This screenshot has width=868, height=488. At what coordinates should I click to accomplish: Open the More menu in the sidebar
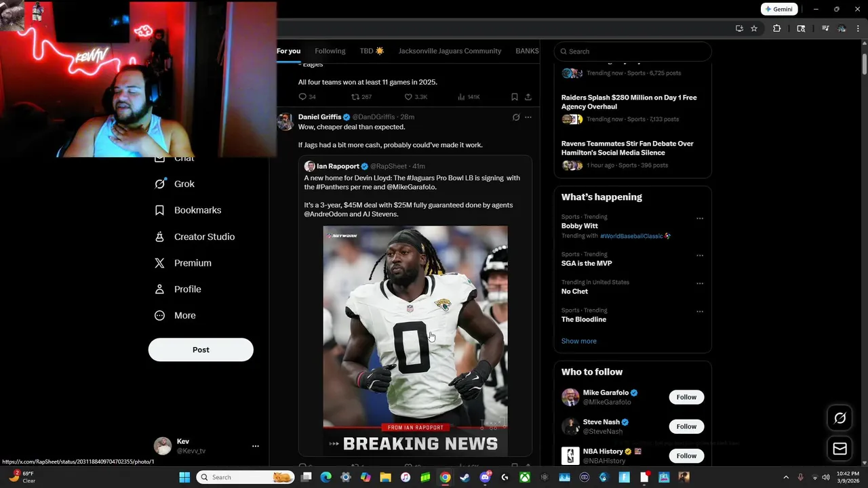point(175,315)
